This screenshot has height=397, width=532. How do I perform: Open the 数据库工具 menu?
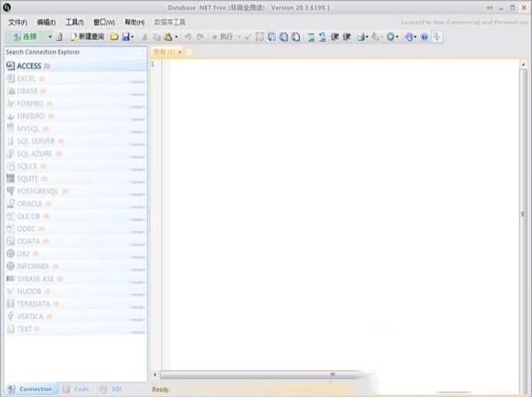tap(169, 22)
